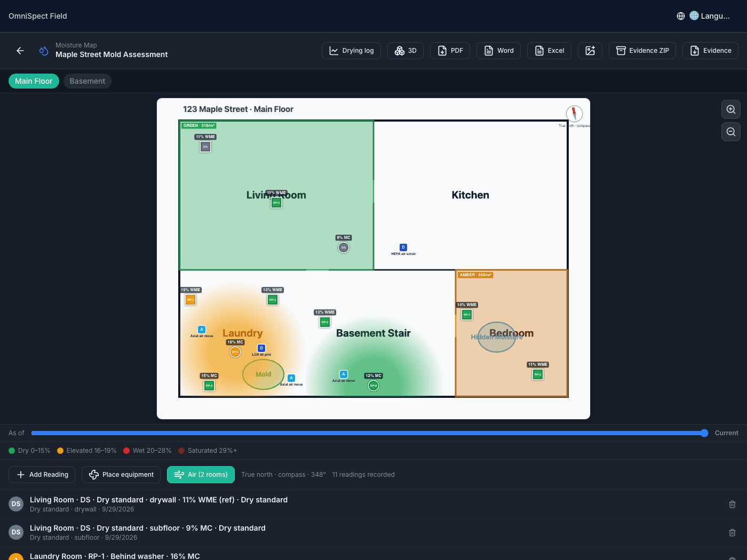Open the 3D view
Screen dimensions: 747x560
click(406, 51)
